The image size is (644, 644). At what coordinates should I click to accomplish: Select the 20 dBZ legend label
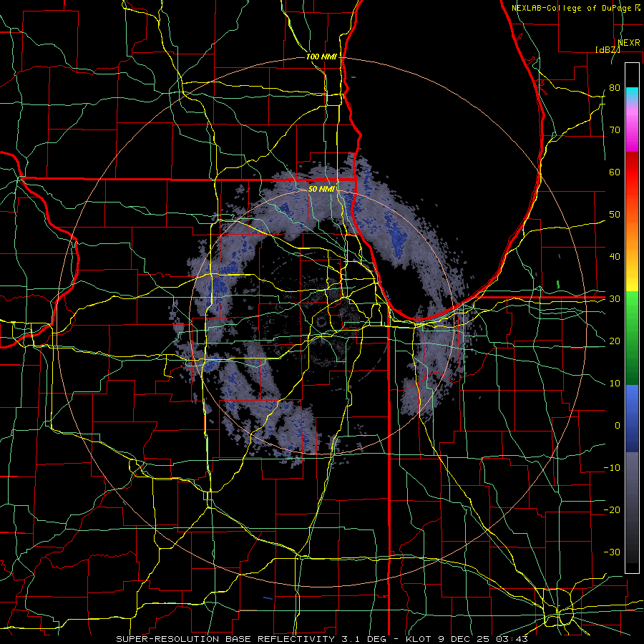(615, 341)
